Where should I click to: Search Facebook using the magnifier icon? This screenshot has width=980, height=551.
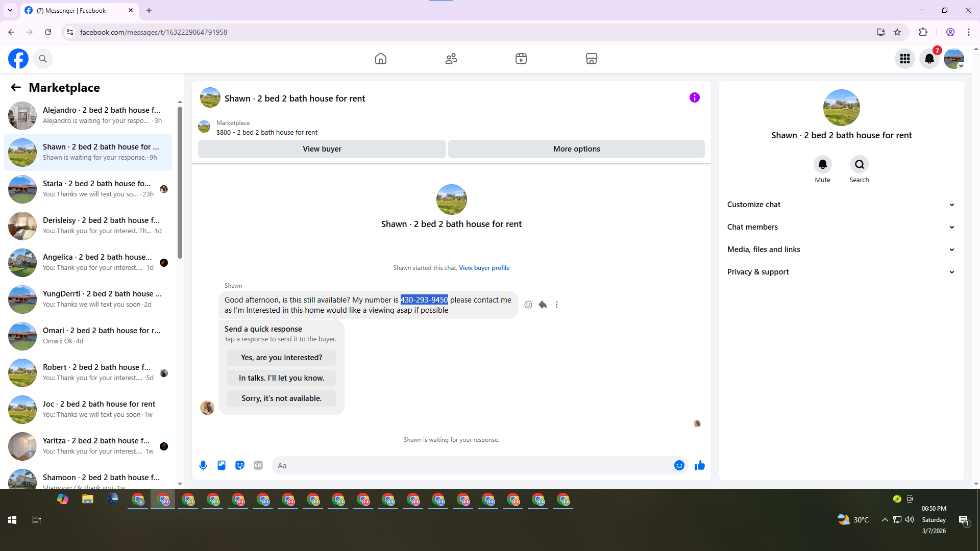click(x=43, y=59)
